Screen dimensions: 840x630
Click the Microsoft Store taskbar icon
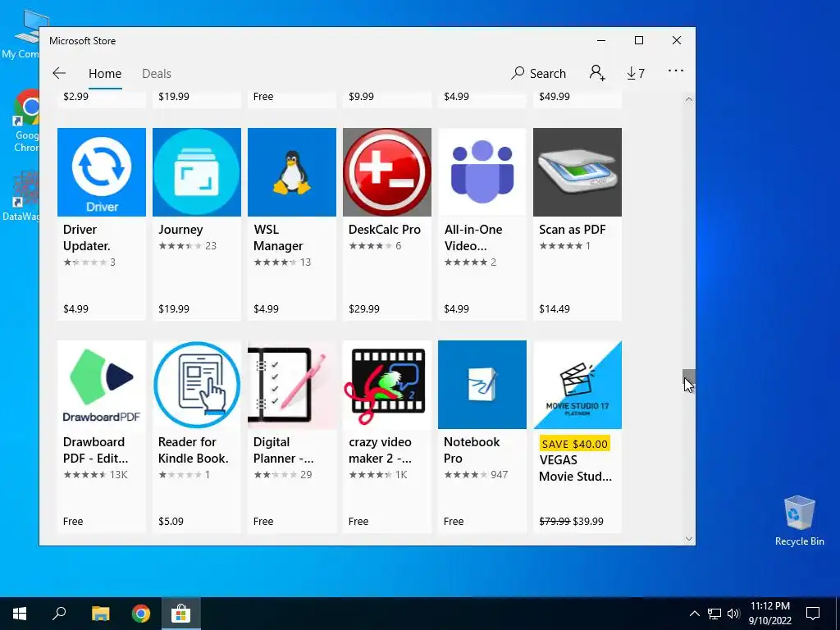point(181,614)
